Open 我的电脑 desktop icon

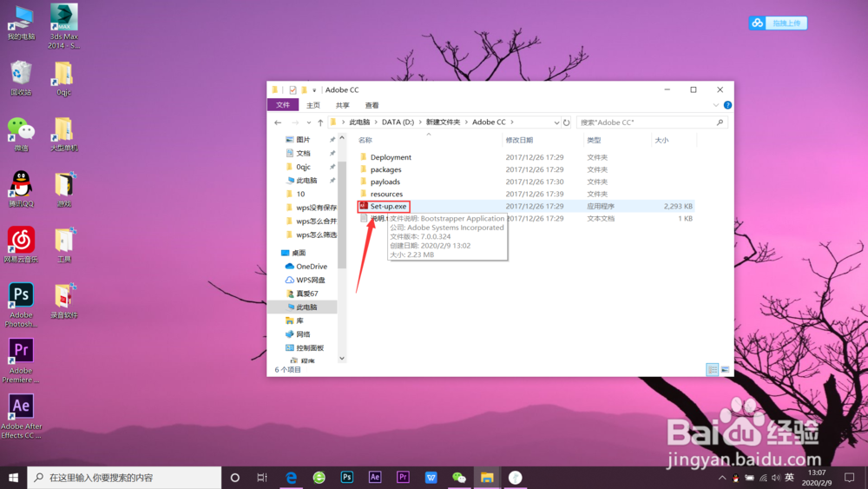(21, 23)
